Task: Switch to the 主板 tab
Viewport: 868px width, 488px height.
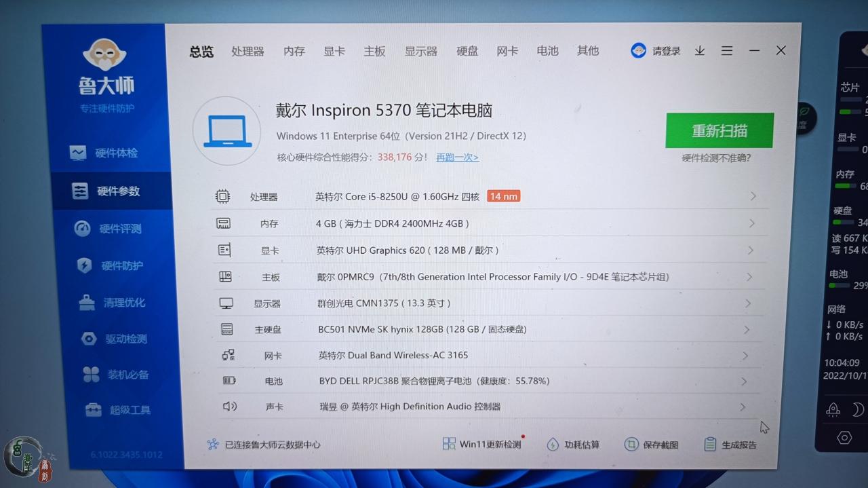Action: point(374,51)
